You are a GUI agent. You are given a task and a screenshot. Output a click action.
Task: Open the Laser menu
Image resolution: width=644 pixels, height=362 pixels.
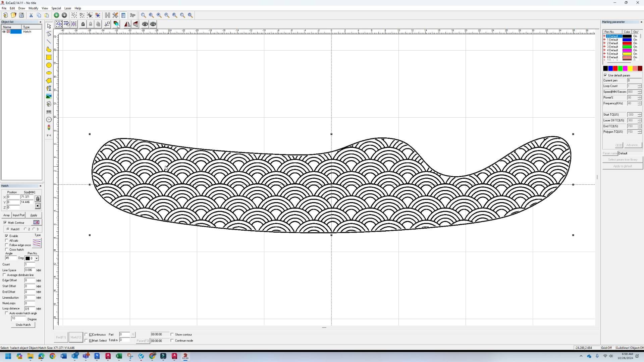68,8
